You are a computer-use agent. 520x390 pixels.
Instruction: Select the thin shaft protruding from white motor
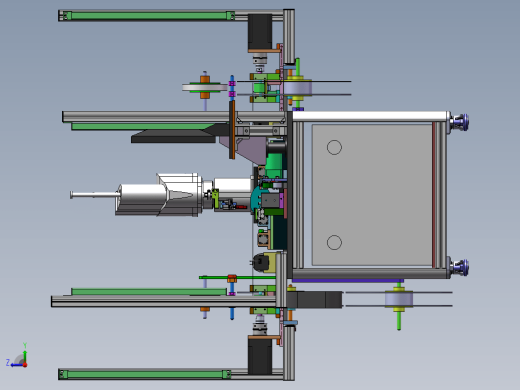pos(94,195)
